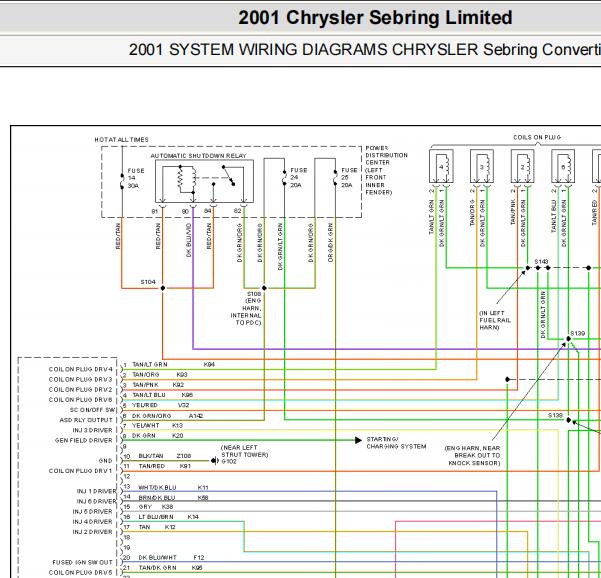
Task: Click the '2001 Chrysler Sebring Limited' title
Action: (x=375, y=18)
